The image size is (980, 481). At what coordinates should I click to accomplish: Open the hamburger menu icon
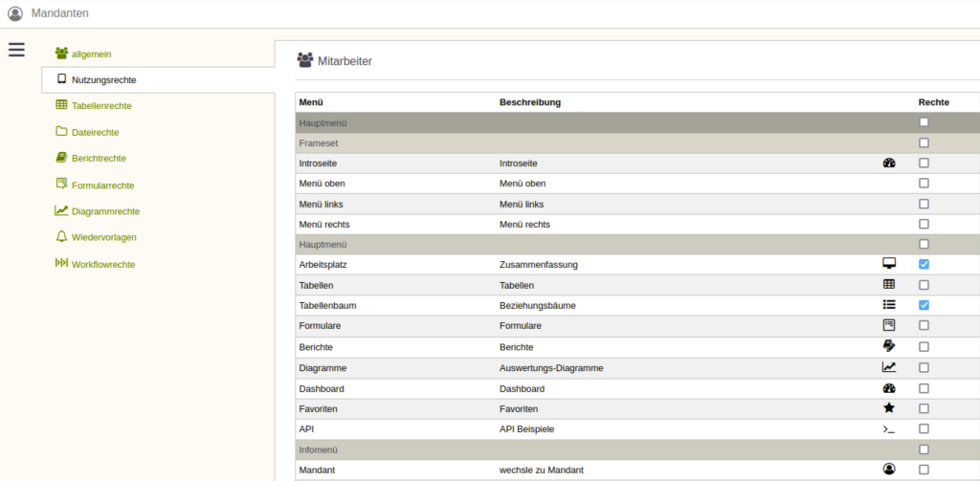(x=16, y=50)
